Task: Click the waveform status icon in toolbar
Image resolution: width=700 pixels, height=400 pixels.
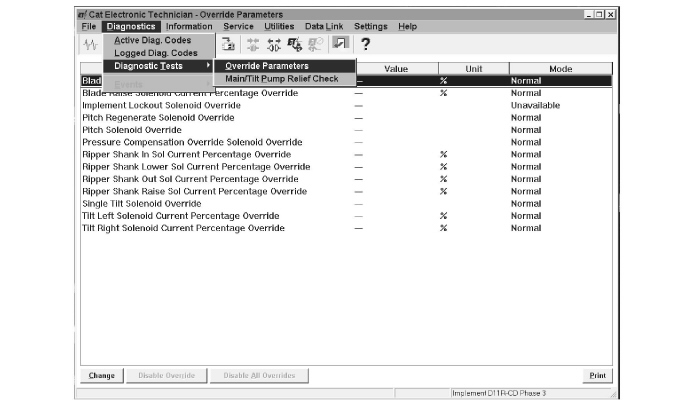Action: (91, 44)
